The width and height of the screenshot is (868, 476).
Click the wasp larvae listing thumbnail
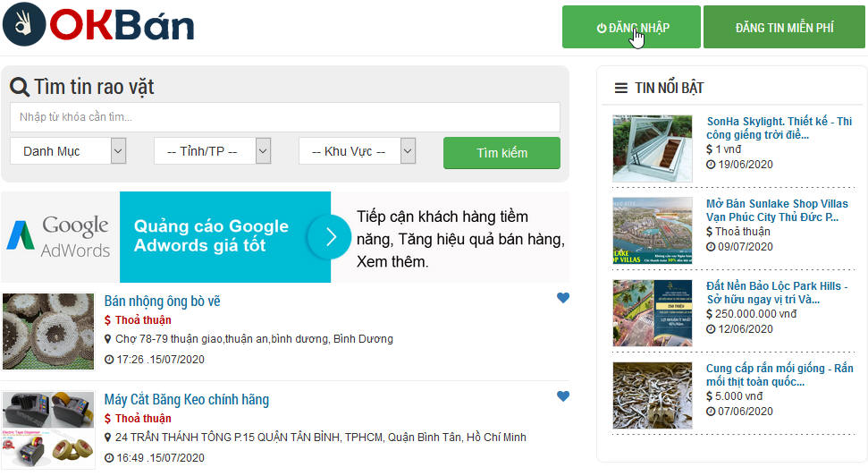[48, 331]
